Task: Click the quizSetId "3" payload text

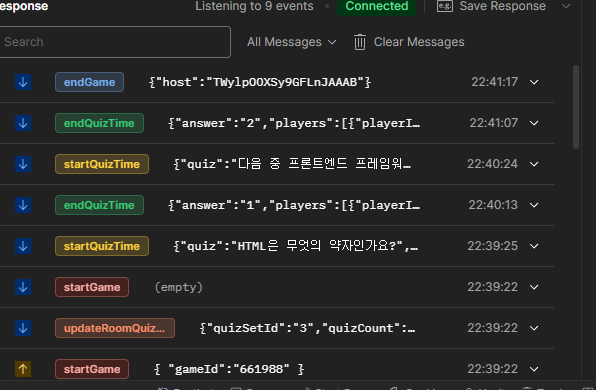Action: (x=307, y=328)
